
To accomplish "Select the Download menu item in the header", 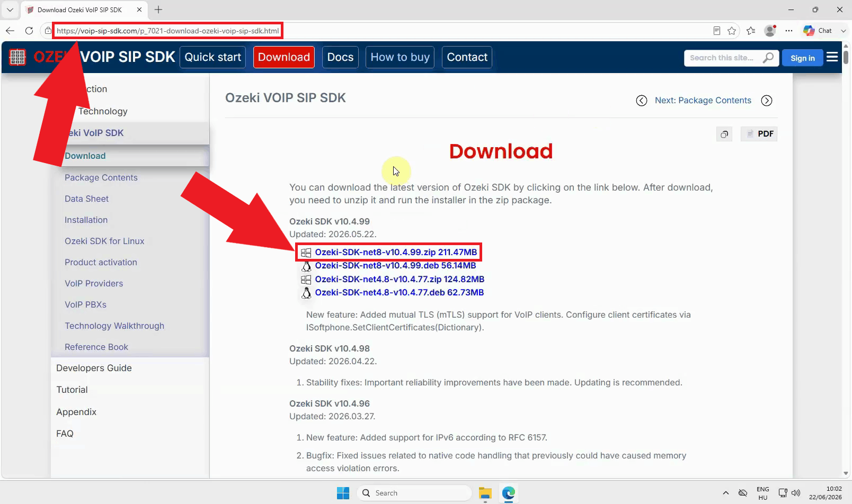I will (x=284, y=57).
